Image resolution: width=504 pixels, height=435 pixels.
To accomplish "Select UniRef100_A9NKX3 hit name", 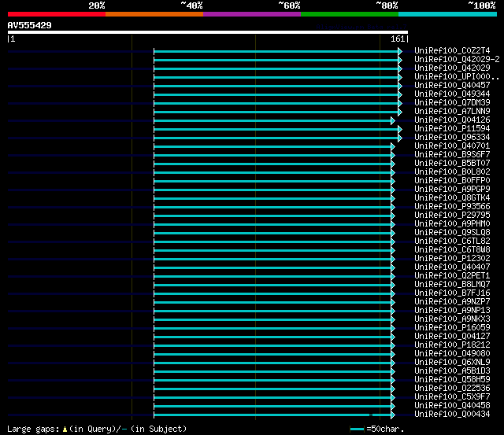I will tap(452, 319).
